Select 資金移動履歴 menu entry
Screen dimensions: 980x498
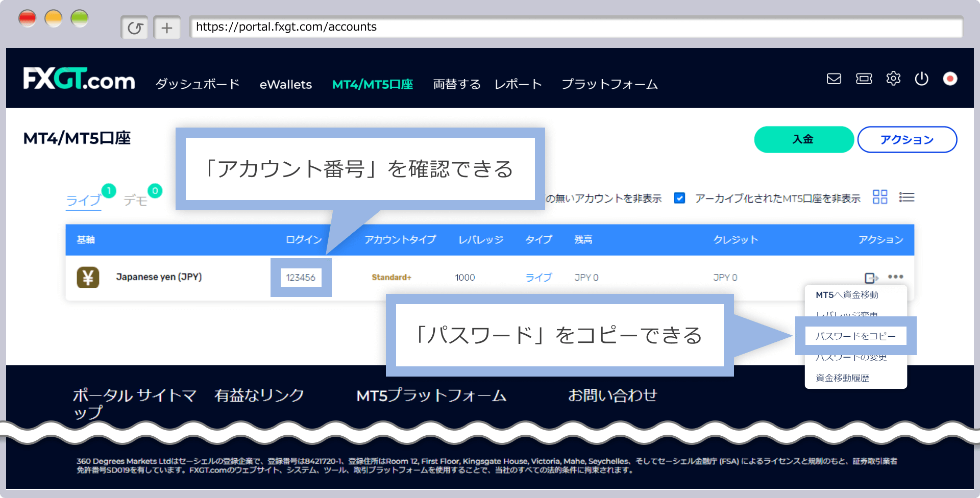(843, 378)
